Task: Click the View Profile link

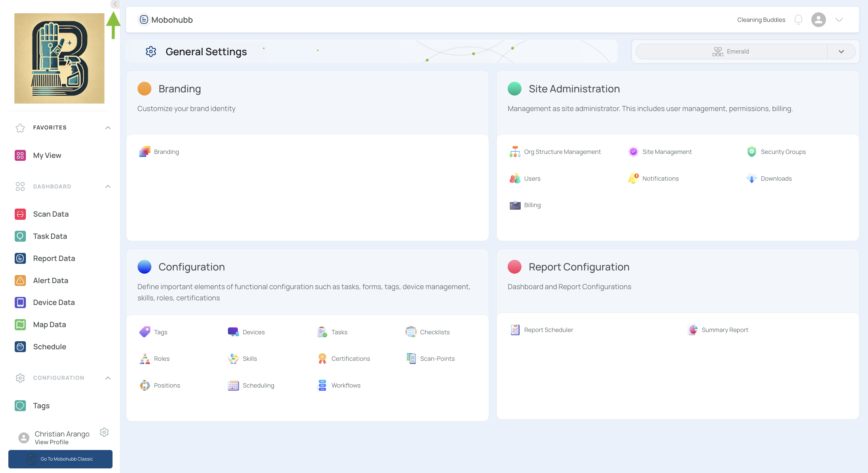Action: pyautogui.click(x=52, y=442)
